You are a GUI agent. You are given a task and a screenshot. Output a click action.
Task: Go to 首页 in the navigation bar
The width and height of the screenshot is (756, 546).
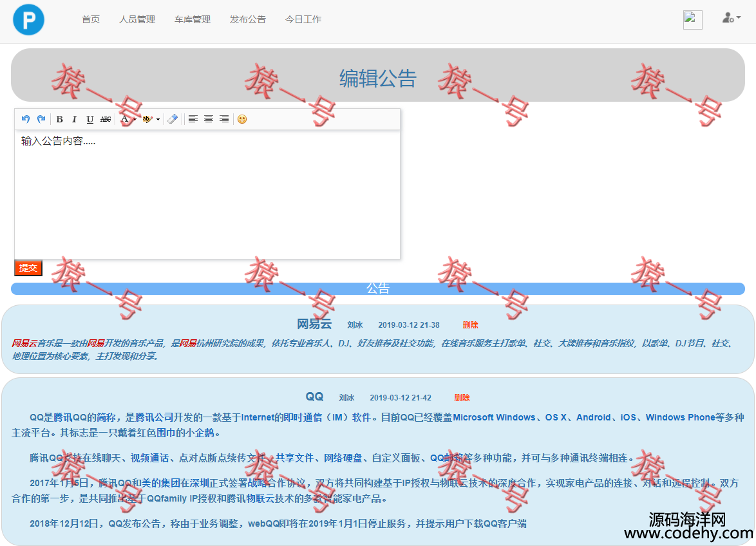91,19
